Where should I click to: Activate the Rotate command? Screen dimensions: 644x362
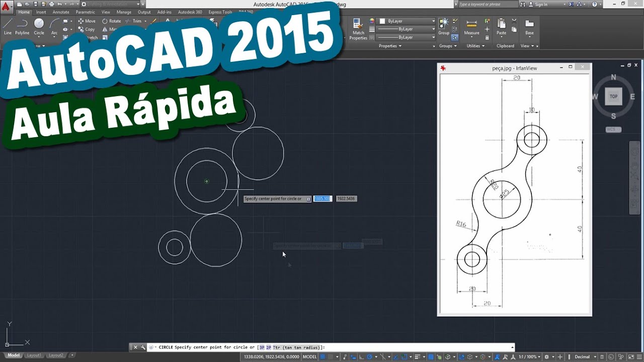click(x=112, y=21)
